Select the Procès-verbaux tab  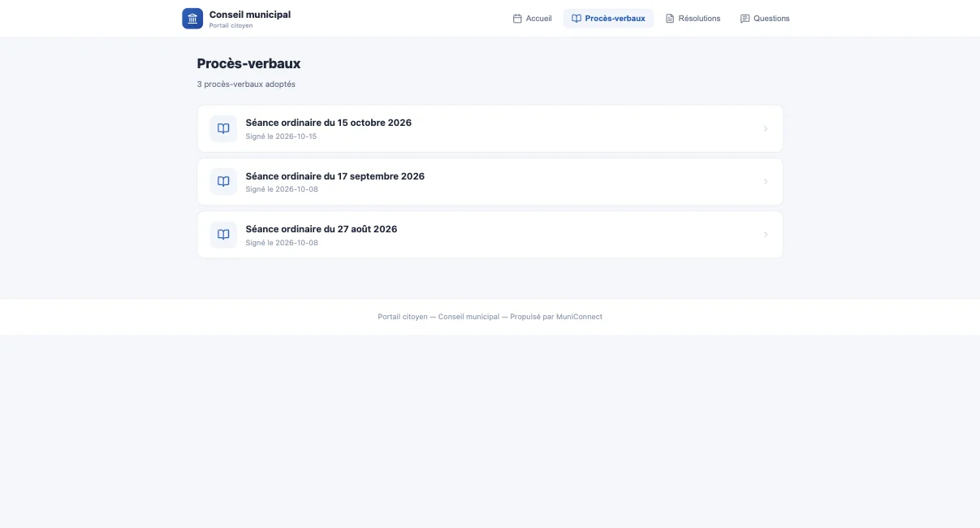click(x=608, y=19)
